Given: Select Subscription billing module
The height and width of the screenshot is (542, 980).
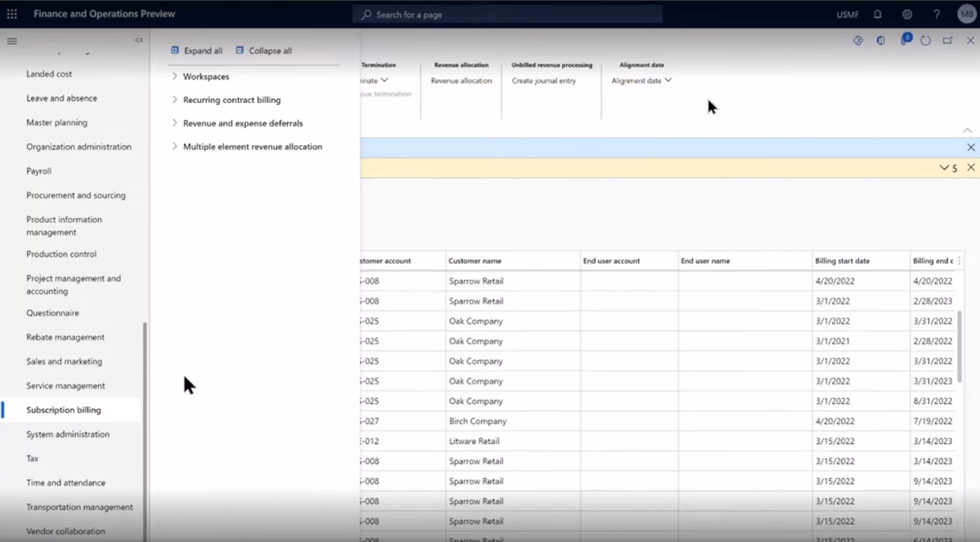Looking at the screenshot, I should [64, 410].
